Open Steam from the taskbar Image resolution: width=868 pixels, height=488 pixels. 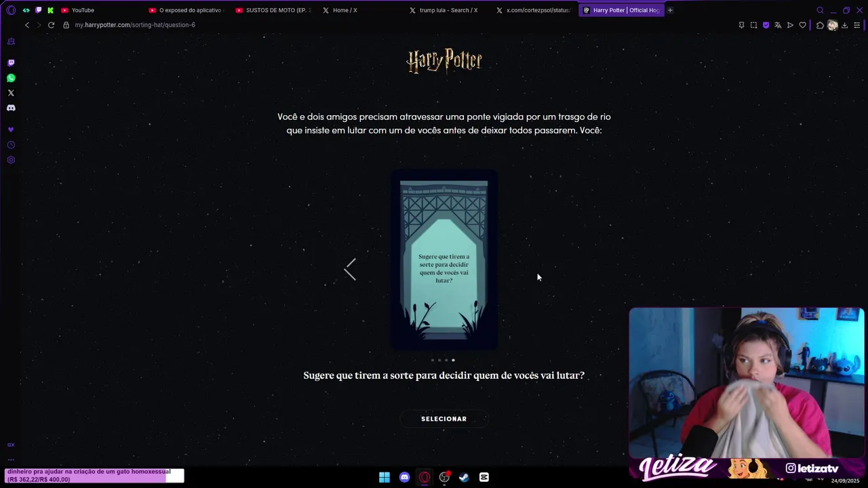click(464, 477)
